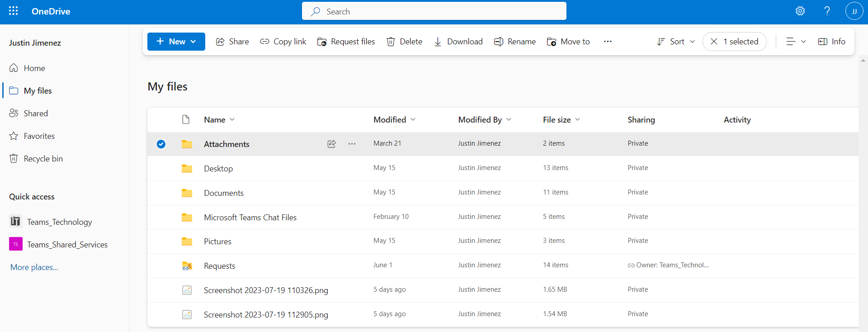Click Rename in the toolbar
The width and height of the screenshot is (868, 332).
click(x=514, y=42)
